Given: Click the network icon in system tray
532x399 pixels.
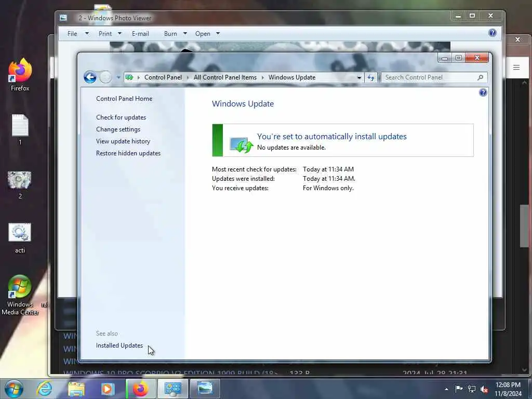Looking at the screenshot, I should click(x=472, y=389).
